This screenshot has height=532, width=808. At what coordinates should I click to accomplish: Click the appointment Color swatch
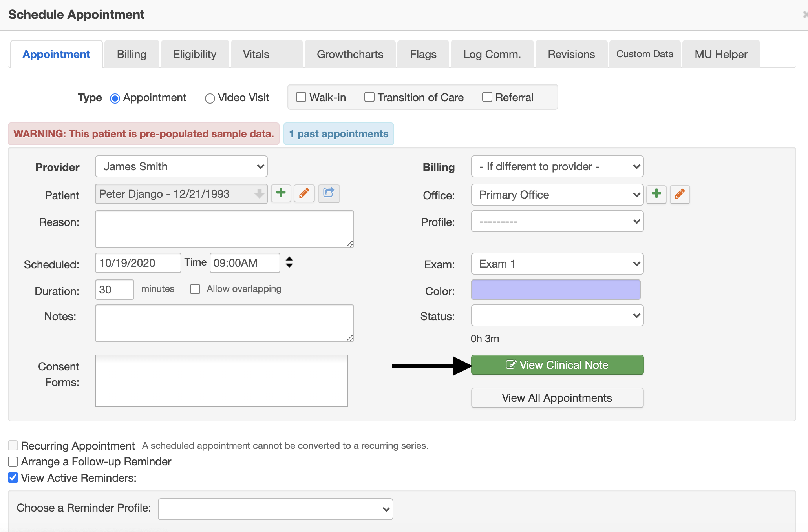[x=556, y=290]
